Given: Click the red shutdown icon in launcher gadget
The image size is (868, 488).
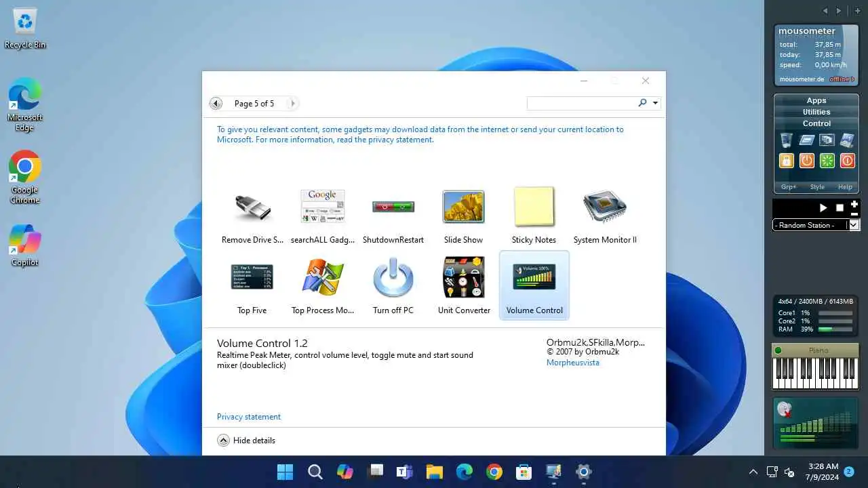Looking at the screenshot, I should 847,161.
